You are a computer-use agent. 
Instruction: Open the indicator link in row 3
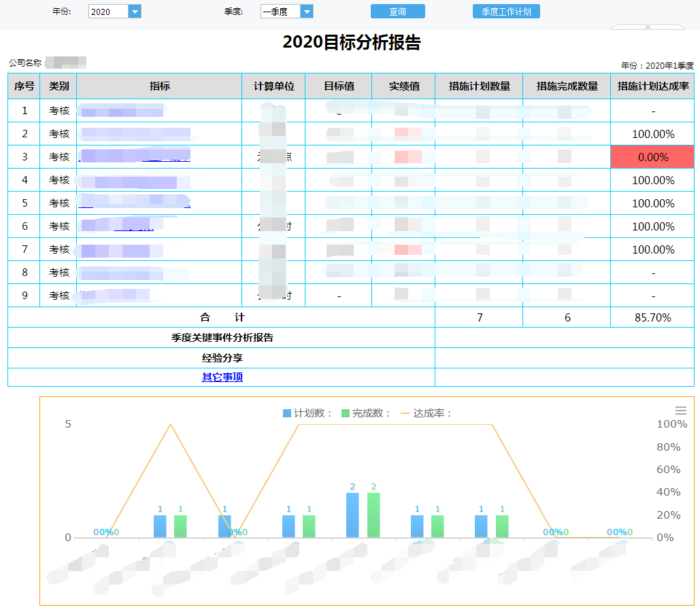pyautogui.click(x=135, y=156)
